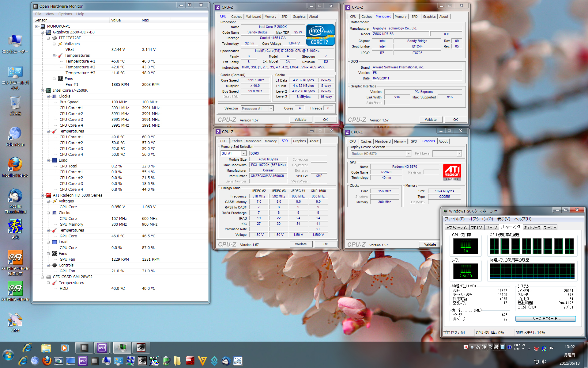This screenshot has width=588, height=368.
Task: Open A-Train9 Viewer desktop icon
Action: click(x=15, y=289)
